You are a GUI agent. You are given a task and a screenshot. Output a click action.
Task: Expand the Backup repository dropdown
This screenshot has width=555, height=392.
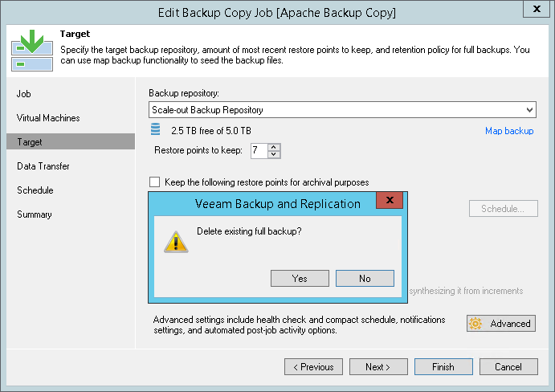[x=529, y=110]
